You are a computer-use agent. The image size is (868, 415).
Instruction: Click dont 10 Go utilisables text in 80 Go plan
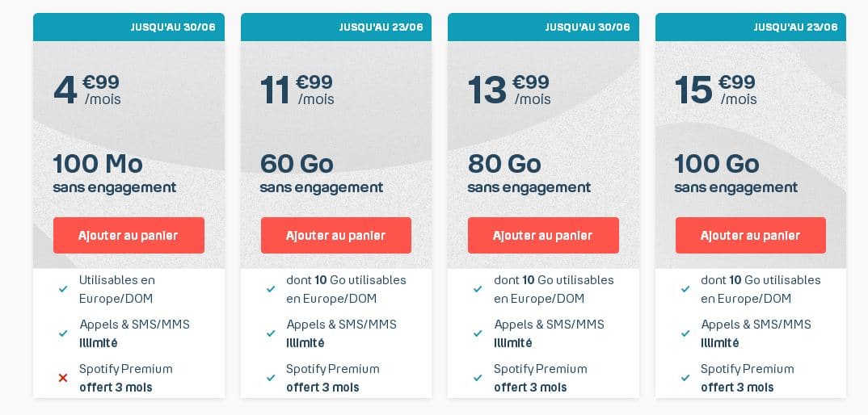(554, 280)
